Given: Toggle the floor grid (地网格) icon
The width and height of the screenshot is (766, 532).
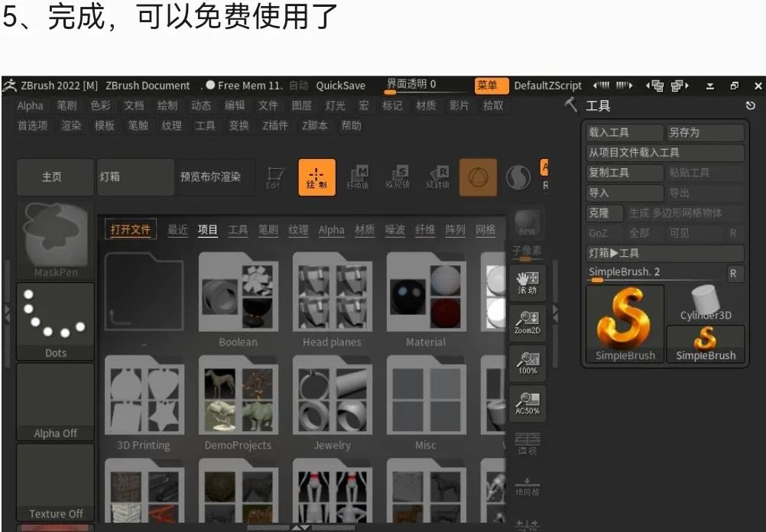Looking at the screenshot, I should tap(527, 486).
